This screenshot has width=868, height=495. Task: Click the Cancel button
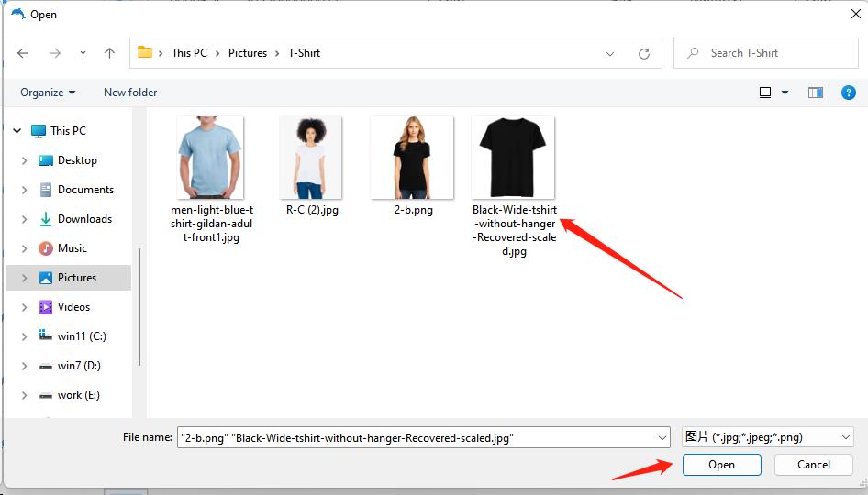coord(813,465)
